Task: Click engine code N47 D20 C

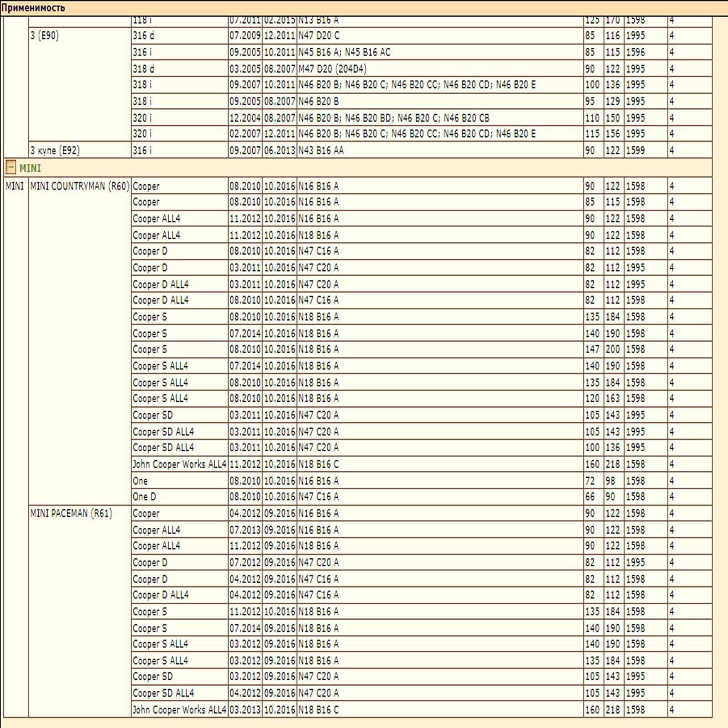Action: [x=318, y=35]
